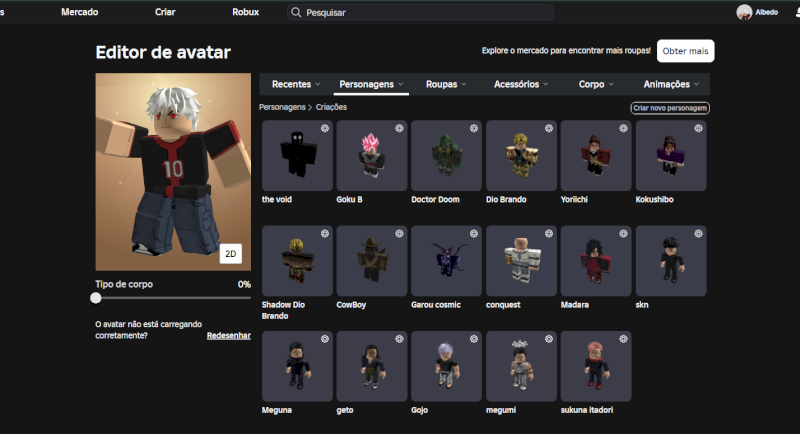The width and height of the screenshot is (800, 434).
Task: Open gear settings on Gojo character
Action: tap(473, 339)
